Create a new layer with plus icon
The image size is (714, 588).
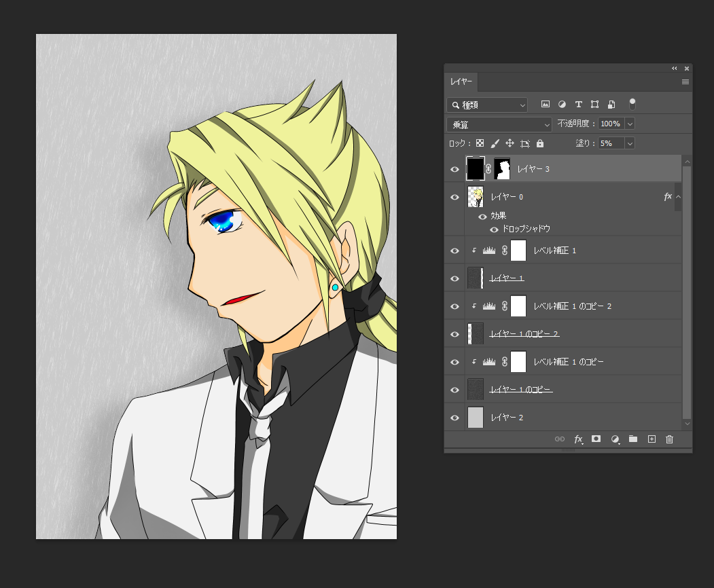tap(651, 439)
